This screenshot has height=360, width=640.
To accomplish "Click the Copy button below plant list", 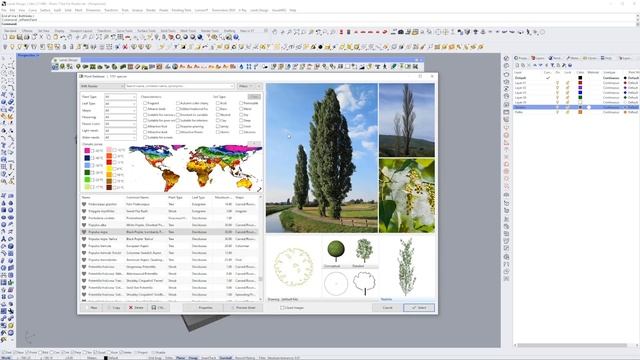I will coord(113,308).
